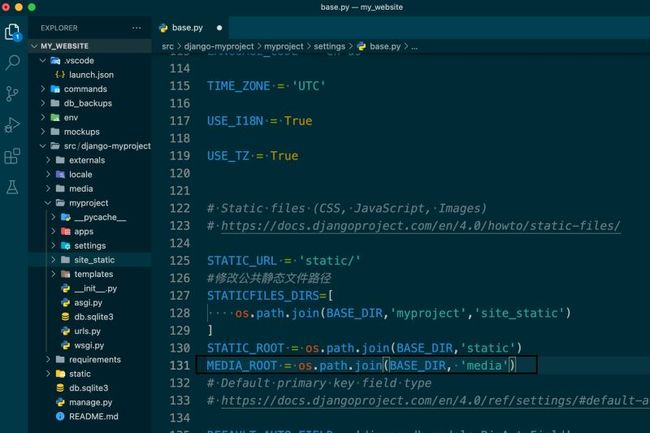Open the Testing flask view
The height and width of the screenshot is (433, 650).
coord(12,187)
